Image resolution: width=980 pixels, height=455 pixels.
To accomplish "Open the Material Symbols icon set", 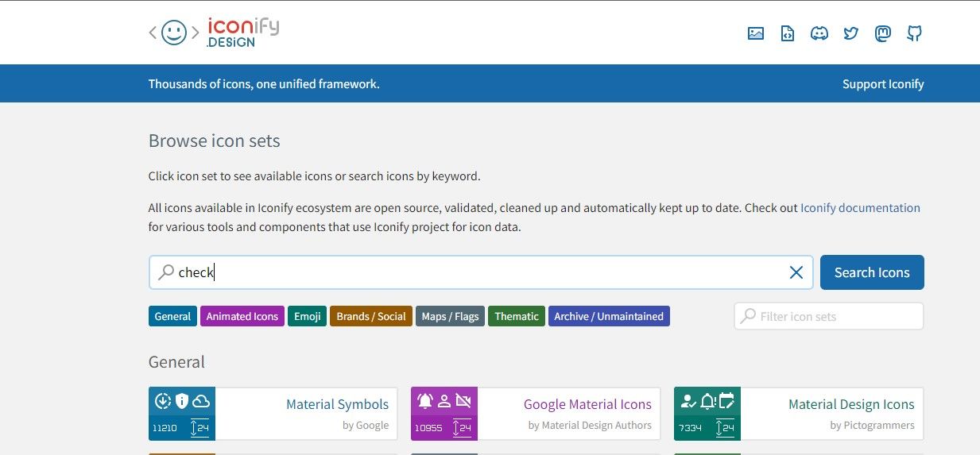I will [337, 405].
